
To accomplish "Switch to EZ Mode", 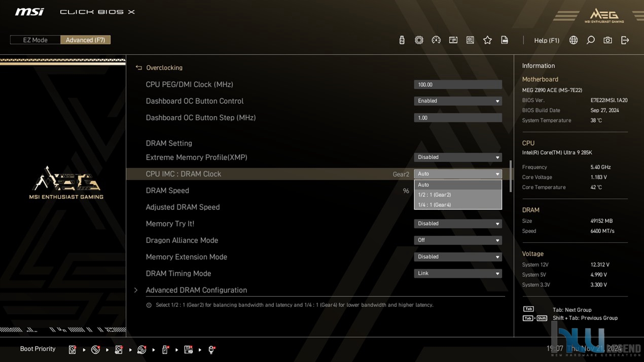I will pyautogui.click(x=35, y=40).
